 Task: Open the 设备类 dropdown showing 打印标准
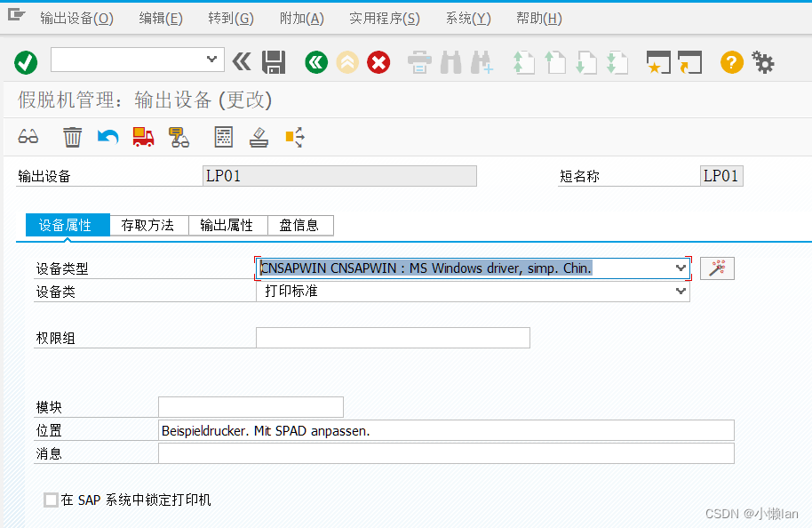pyautogui.click(x=681, y=291)
